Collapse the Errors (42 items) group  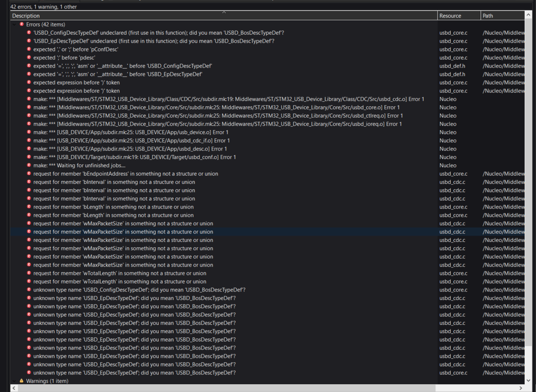point(14,25)
